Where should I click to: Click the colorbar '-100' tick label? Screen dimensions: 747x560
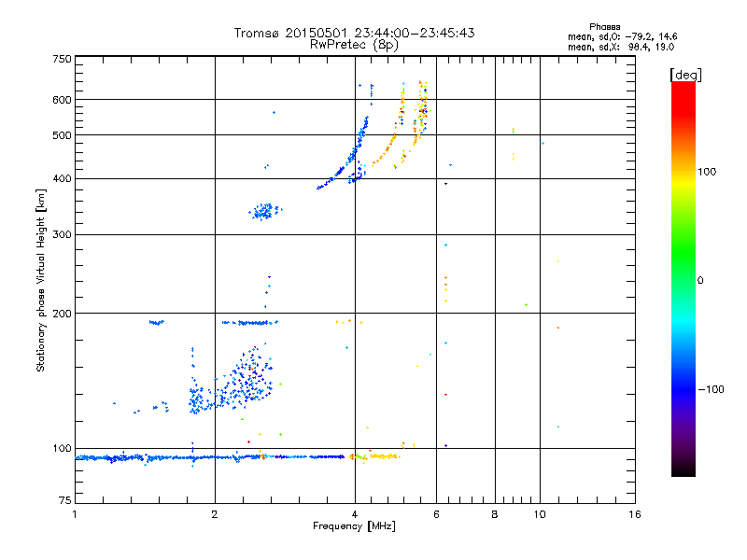[x=712, y=389]
